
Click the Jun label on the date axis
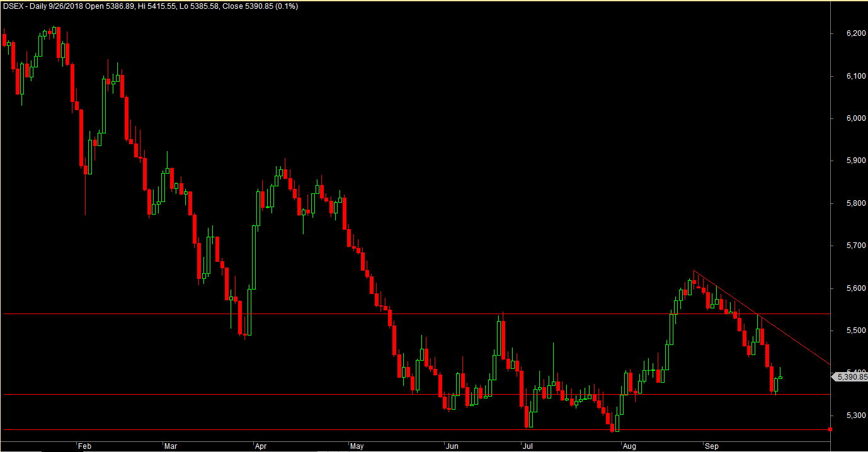click(452, 446)
